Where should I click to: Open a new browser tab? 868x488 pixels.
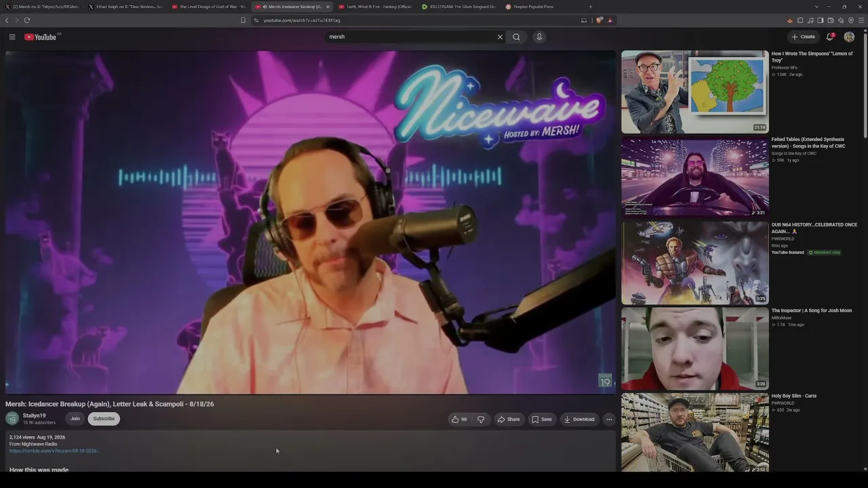pos(590,7)
